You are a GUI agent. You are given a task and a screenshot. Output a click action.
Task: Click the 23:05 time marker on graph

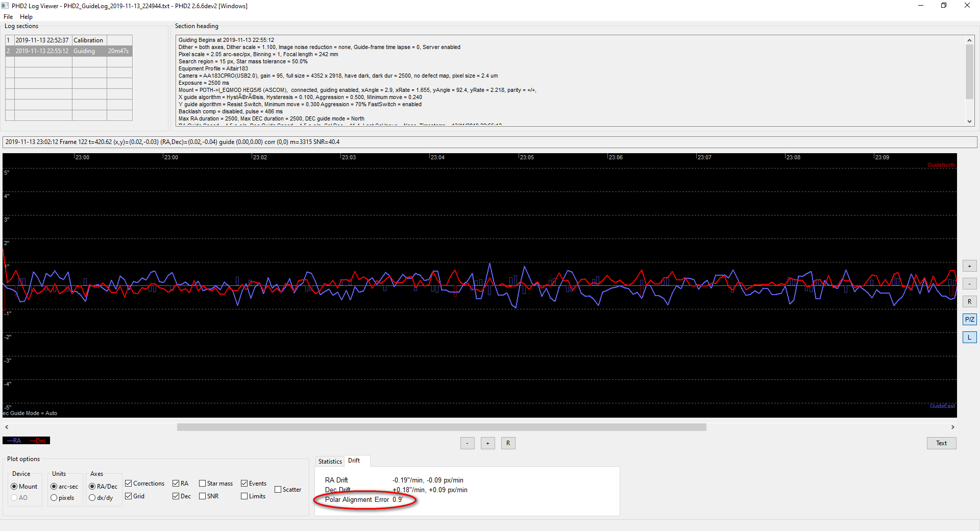coord(527,157)
